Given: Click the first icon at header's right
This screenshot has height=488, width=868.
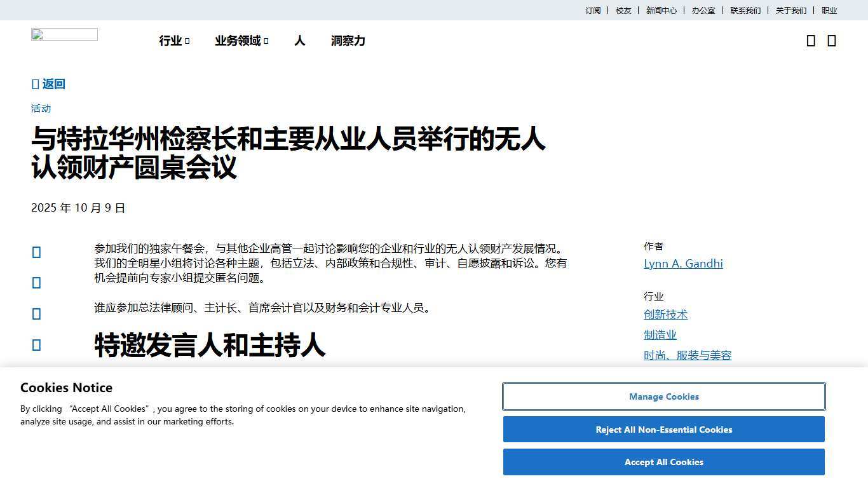Looking at the screenshot, I should 811,41.
